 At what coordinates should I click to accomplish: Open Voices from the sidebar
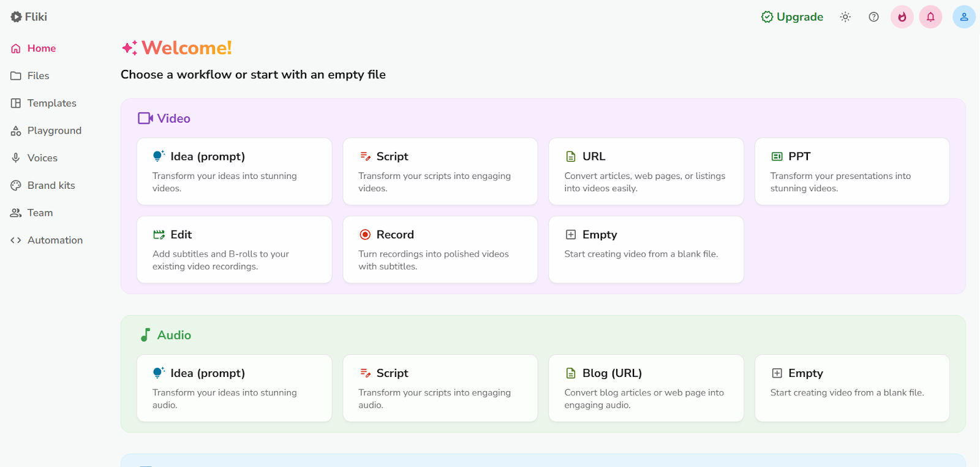click(42, 158)
